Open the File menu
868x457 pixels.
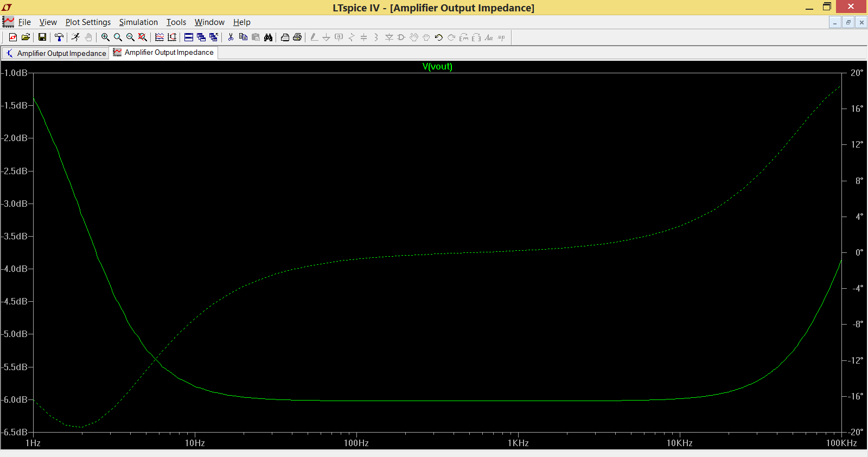click(x=24, y=22)
